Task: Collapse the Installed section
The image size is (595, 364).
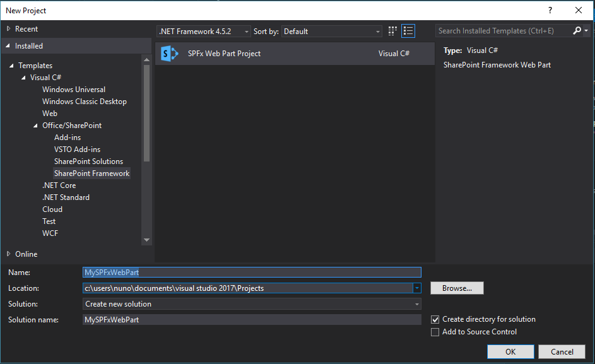Action: pyautogui.click(x=8, y=45)
